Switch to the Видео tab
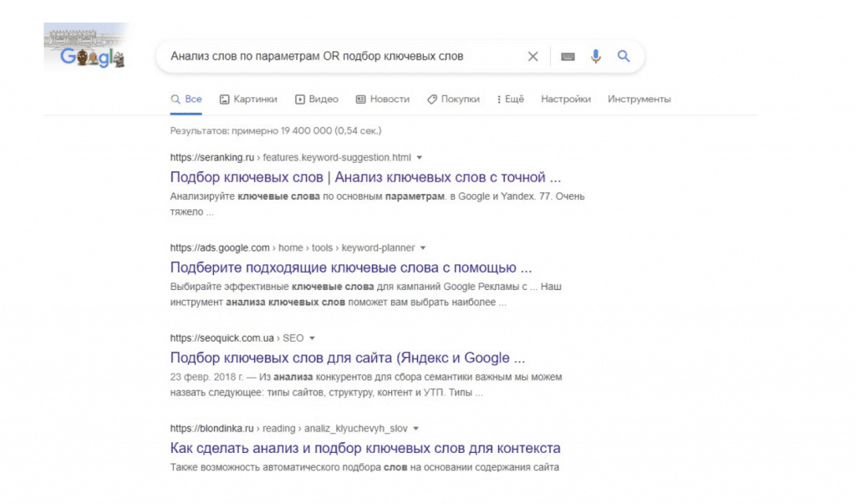The height and width of the screenshot is (504, 856). (x=317, y=99)
